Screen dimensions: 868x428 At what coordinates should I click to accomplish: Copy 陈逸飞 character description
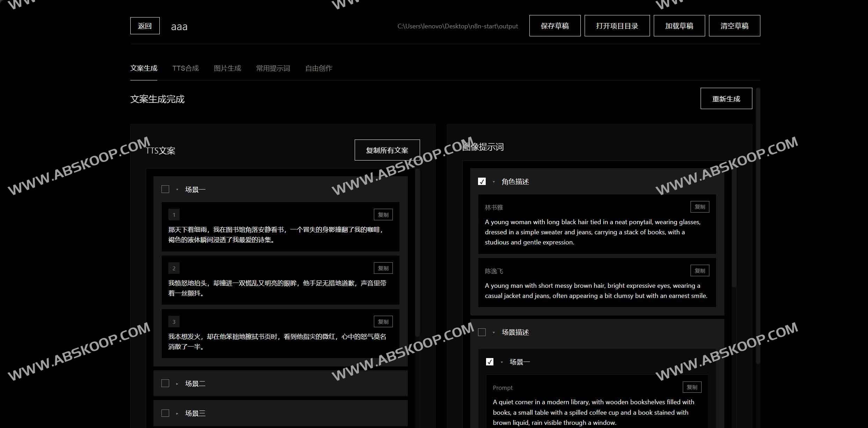pyautogui.click(x=700, y=270)
